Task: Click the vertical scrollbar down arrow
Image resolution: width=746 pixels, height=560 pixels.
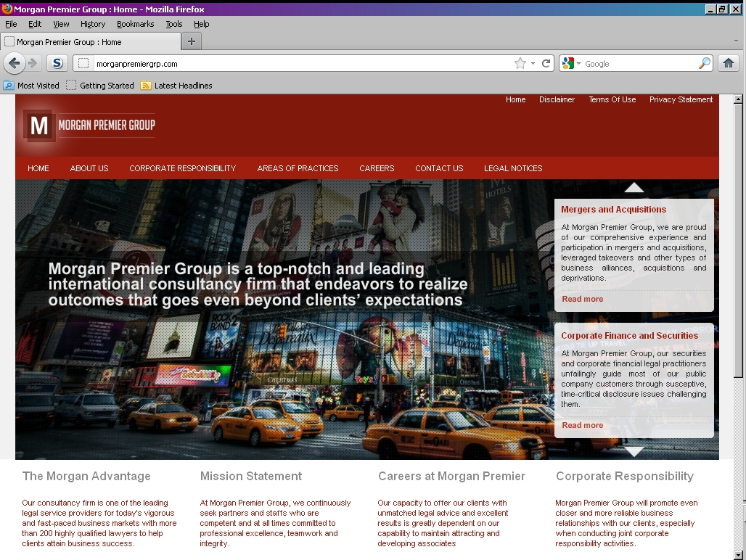Action: tap(738, 555)
